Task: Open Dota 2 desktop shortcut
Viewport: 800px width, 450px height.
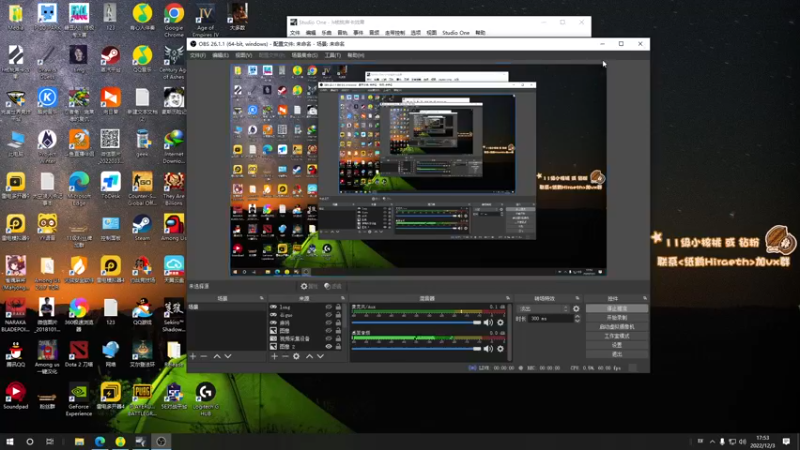Action: 79,354
